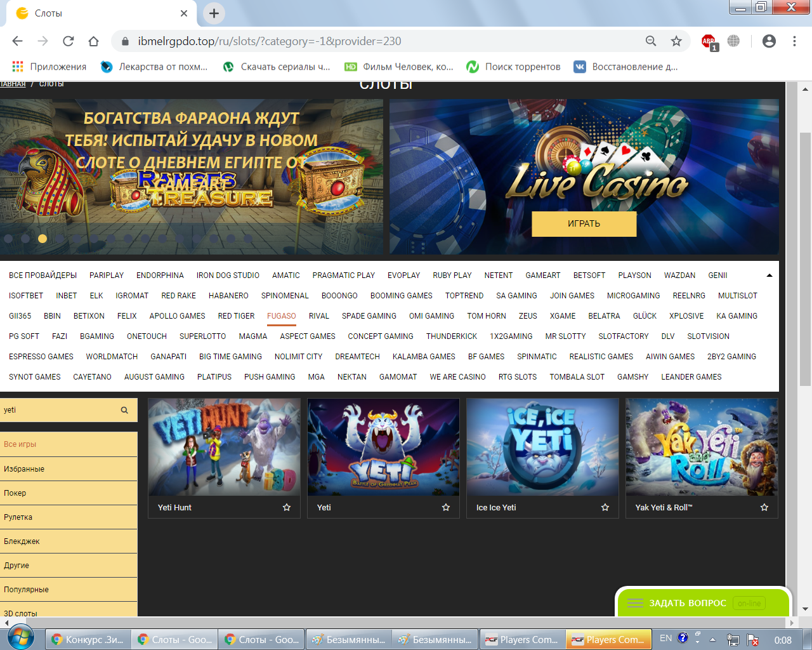This screenshot has width=812, height=650.
Task: Open the ABP adblock extension icon
Action: click(709, 42)
